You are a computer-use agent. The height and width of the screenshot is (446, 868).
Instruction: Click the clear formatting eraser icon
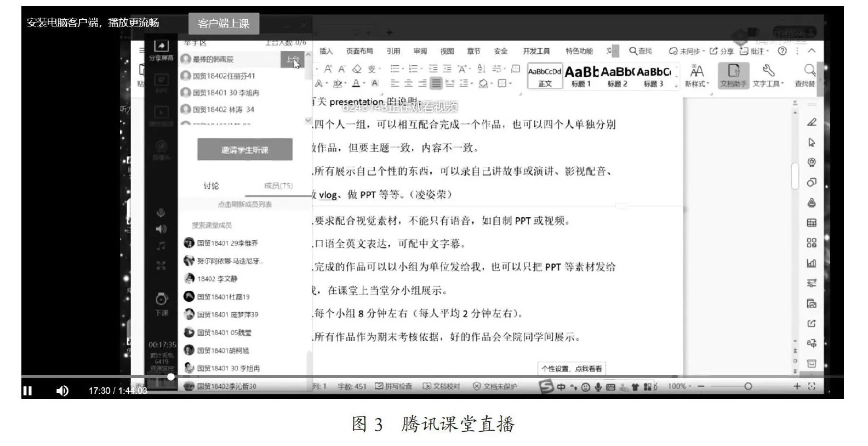tap(357, 69)
